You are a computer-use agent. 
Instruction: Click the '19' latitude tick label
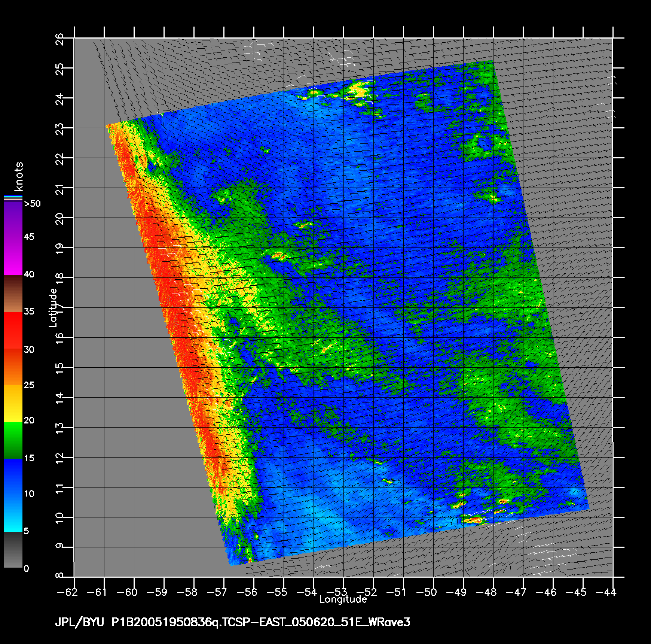coord(59,249)
